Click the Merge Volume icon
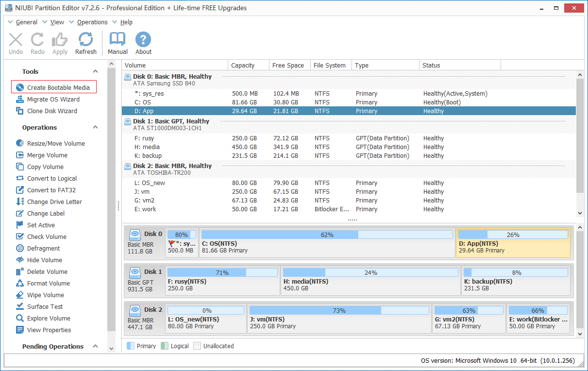Viewport: 588px width, 371px height. point(20,155)
